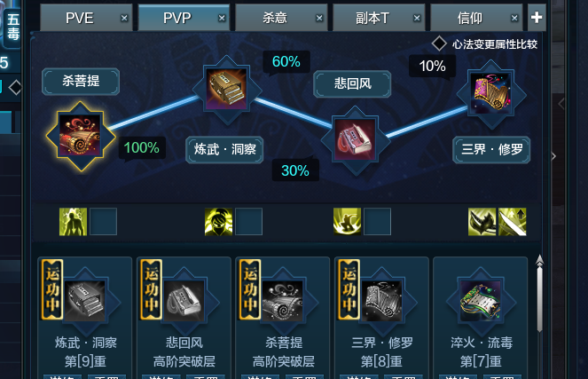Image resolution: width=588 pixels, height=379 pixels.
Task: Toggle the diamond checkbox on left sidebar
Action: 15,88
